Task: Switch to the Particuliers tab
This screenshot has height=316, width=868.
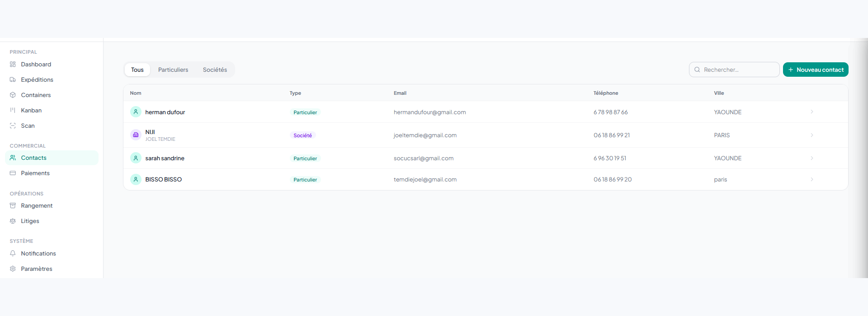Action: click(173, 70)
